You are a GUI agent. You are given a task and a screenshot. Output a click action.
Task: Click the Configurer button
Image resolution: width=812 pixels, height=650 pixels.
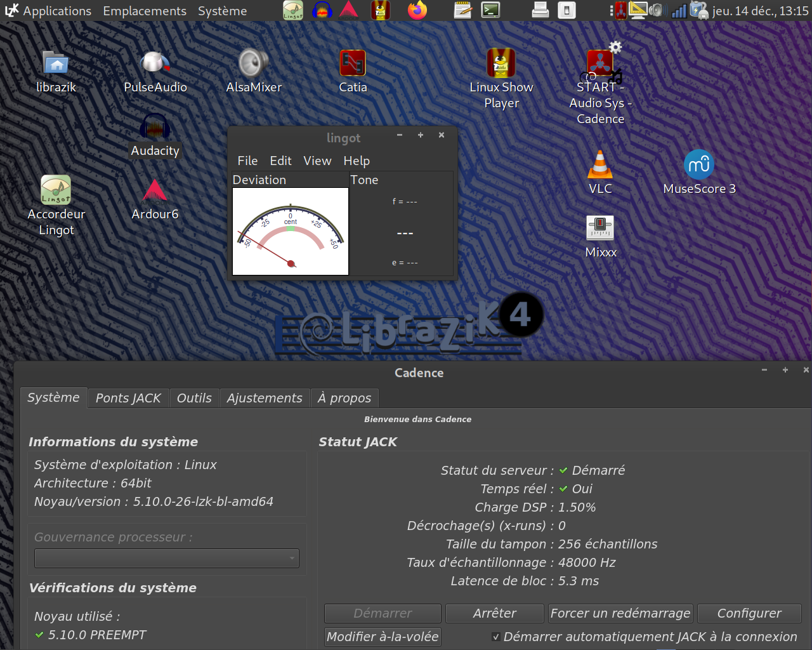pos(749,613)
